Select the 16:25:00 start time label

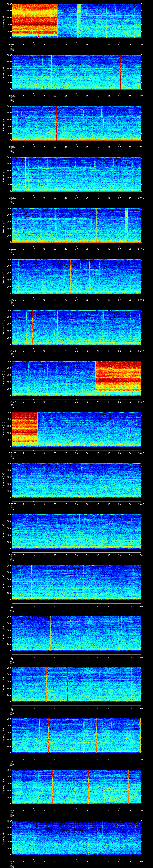pos(12,504)
